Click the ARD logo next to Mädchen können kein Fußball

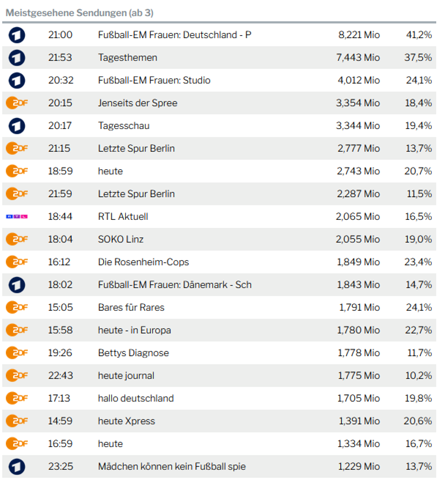tap(17, 467)
